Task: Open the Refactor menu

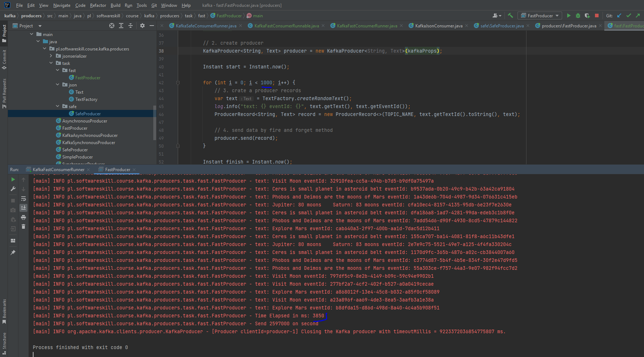Action: pyautogui.click(x=98, y=5)
